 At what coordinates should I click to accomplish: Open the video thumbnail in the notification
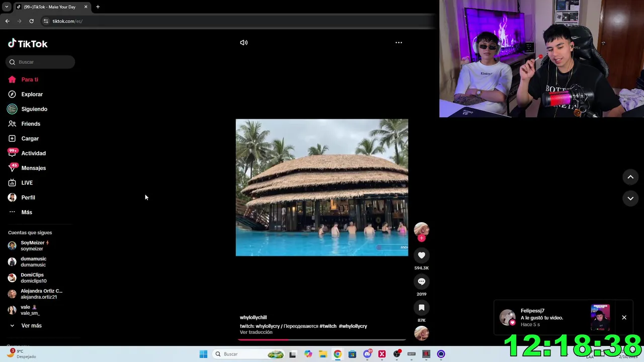600,317
